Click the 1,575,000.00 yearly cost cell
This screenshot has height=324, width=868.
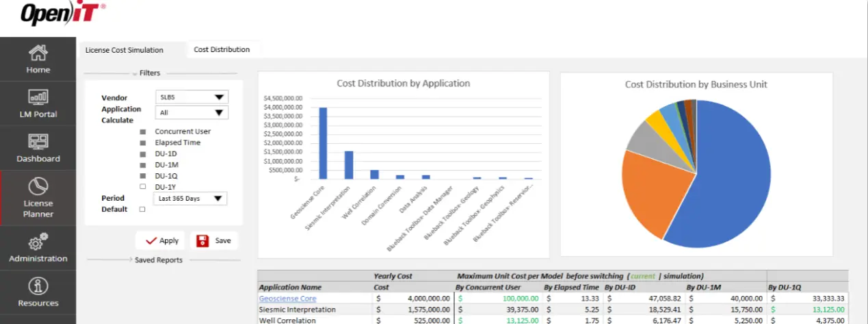(412, 310)
